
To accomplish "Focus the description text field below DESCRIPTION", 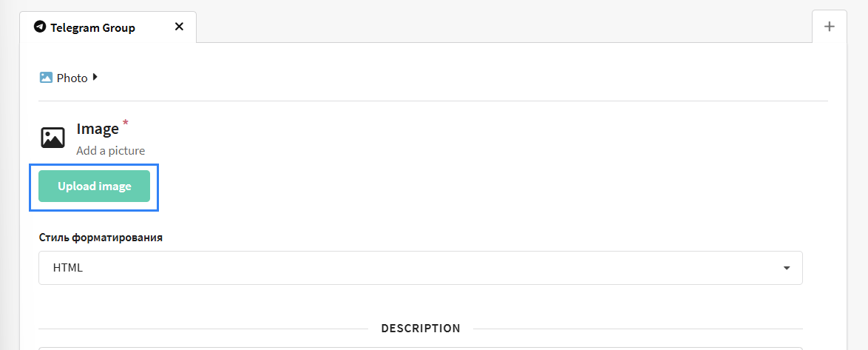I will [x=421, y=349].
